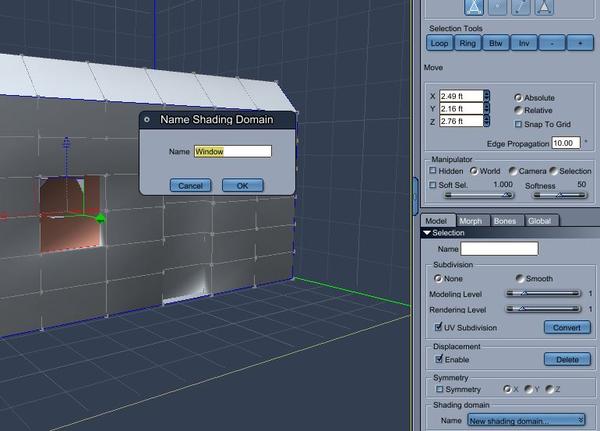The image size is (600, 431).
Task: Select the X symmetry axis
Action: tap(507, 389)
